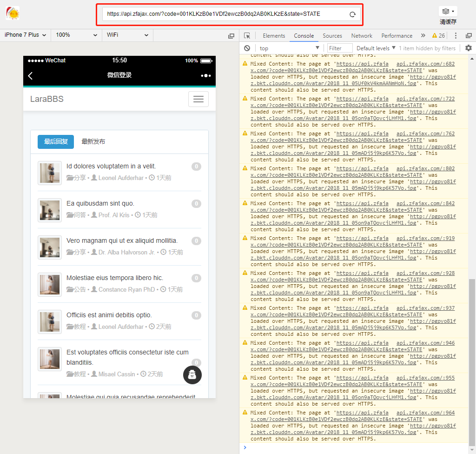This screenshot has height=454, width=476.
Task: Expand the Default levels dropdown
Action: (x=376, y=48)
